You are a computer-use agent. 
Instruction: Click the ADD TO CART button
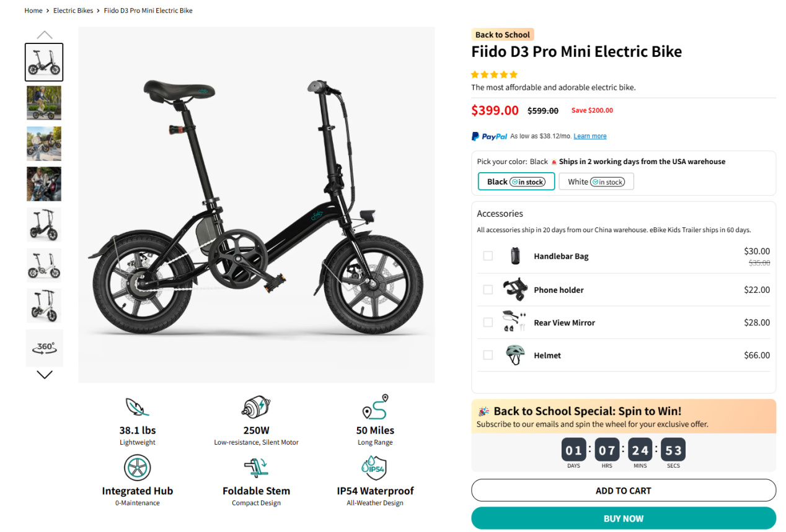tap(623, 491)
